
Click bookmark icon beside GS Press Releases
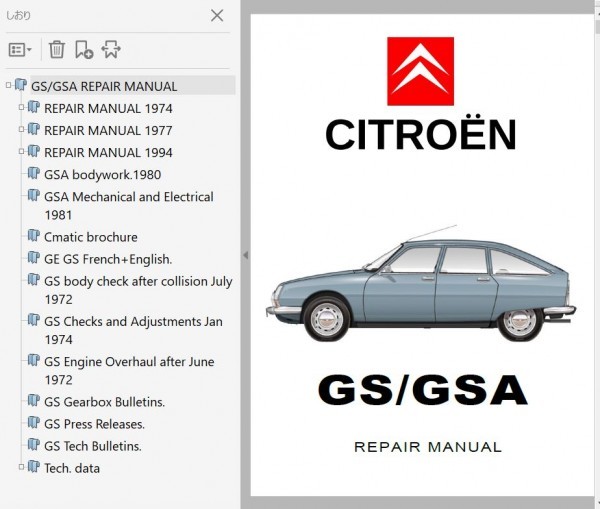34,423
